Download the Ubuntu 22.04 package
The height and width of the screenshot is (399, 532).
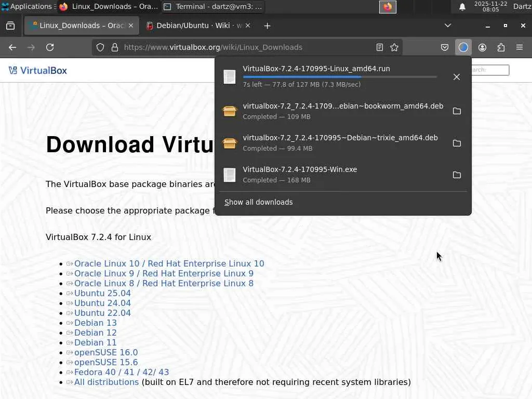(x=102, y=313)
